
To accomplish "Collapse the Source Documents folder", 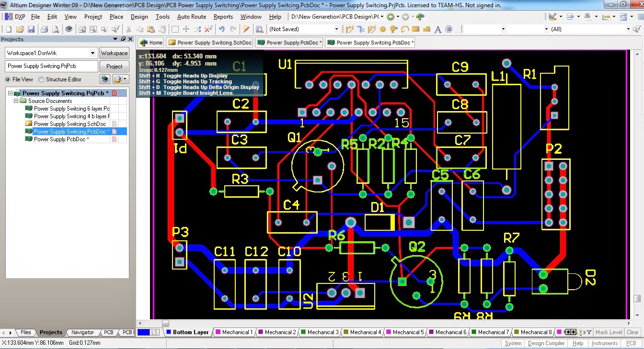I will point(16,101).
